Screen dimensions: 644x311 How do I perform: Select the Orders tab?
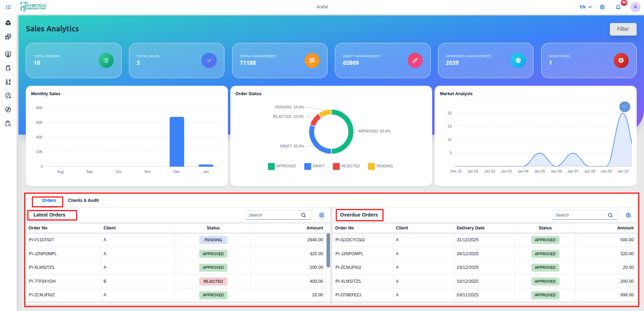(x=49, y=200)
